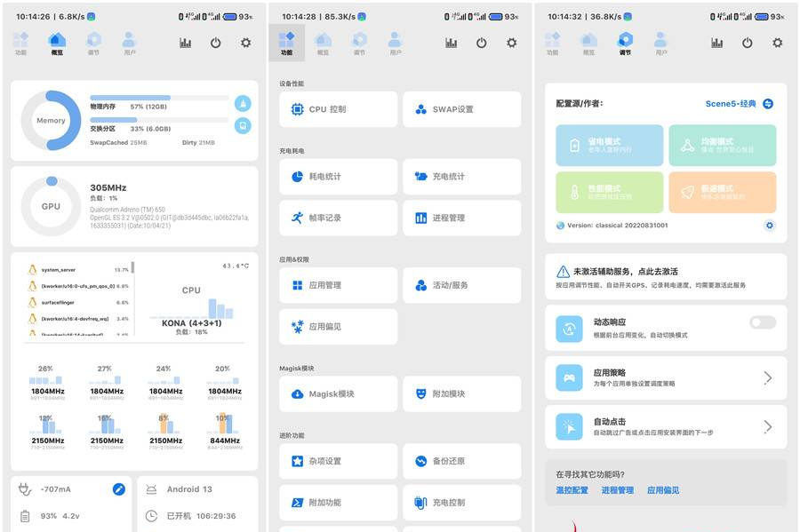Screen dimensions: 800x532
Task: Open 用户 tab on the 概览 overview screen
Action: click(130, 44)
